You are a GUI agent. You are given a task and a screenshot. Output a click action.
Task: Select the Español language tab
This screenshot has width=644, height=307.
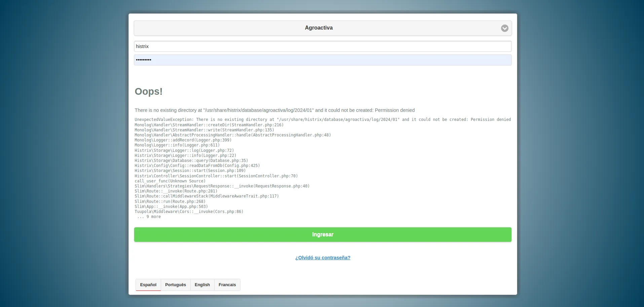click(148, 285)
